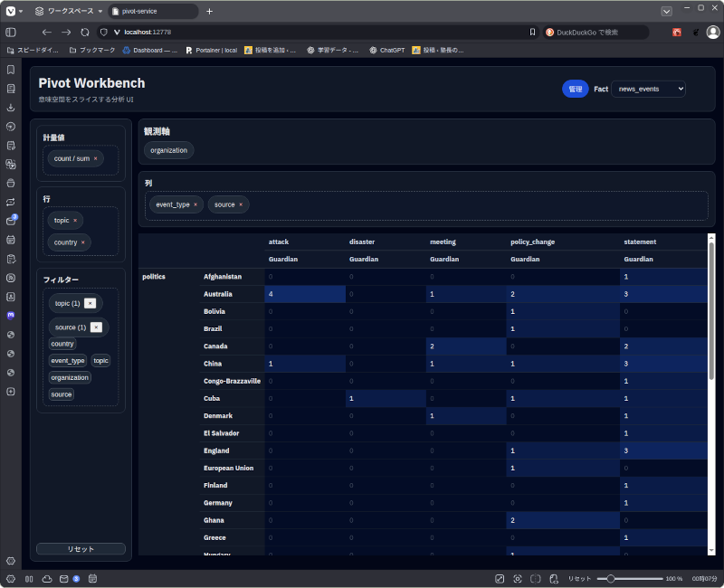
Task: Select the pivot-service tab
Action: point(152,11)
